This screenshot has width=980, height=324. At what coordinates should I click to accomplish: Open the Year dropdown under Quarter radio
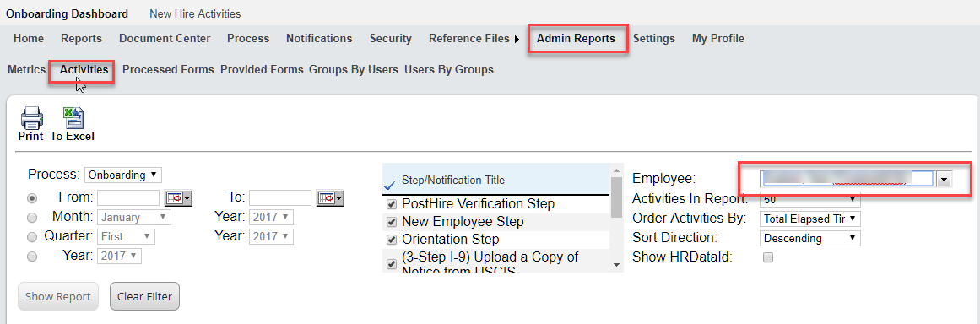coord(120,256)
